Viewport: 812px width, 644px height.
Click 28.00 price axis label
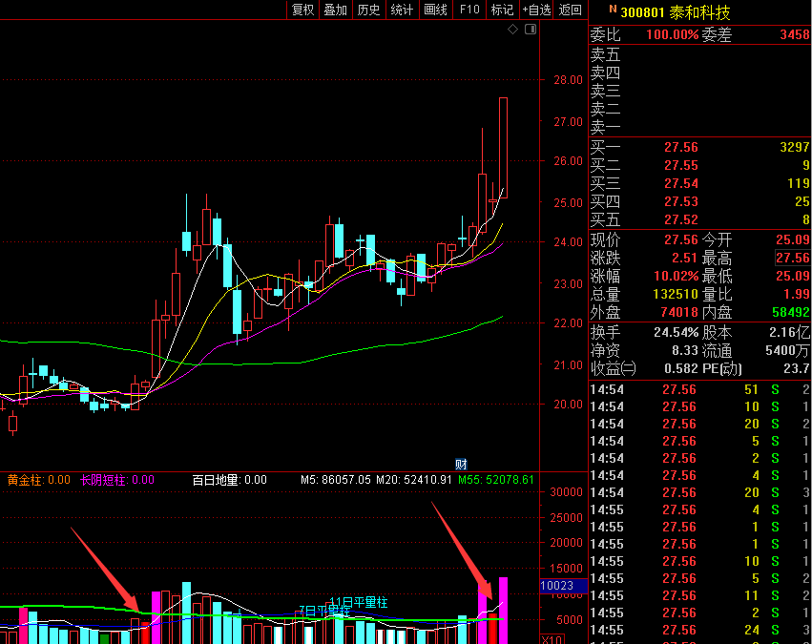568,80
